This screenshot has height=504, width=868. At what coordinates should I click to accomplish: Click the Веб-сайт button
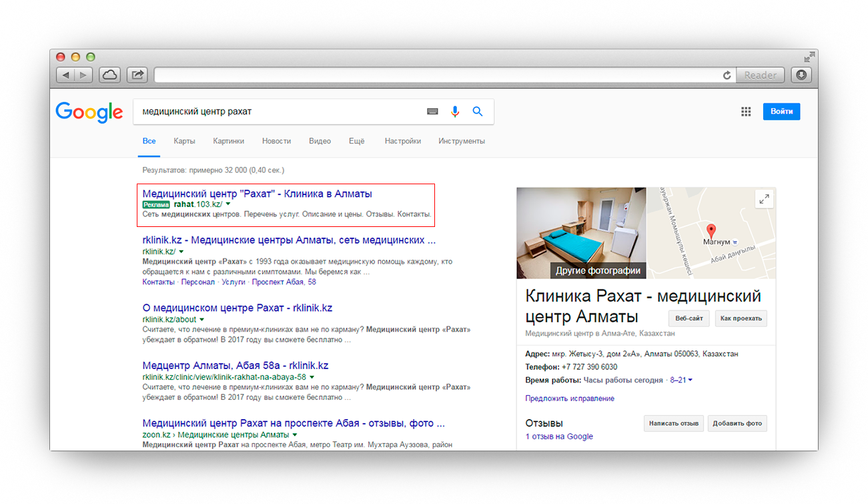(x=689, y=318)
